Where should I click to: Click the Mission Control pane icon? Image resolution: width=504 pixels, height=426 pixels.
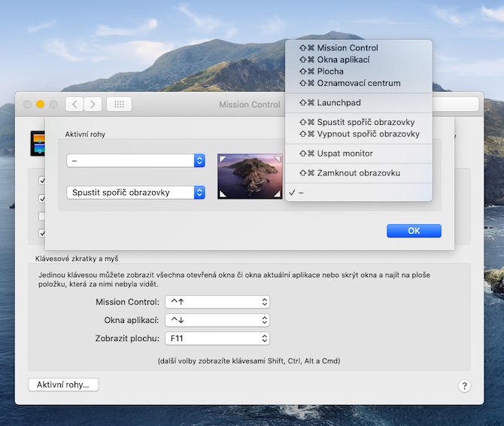38,144
